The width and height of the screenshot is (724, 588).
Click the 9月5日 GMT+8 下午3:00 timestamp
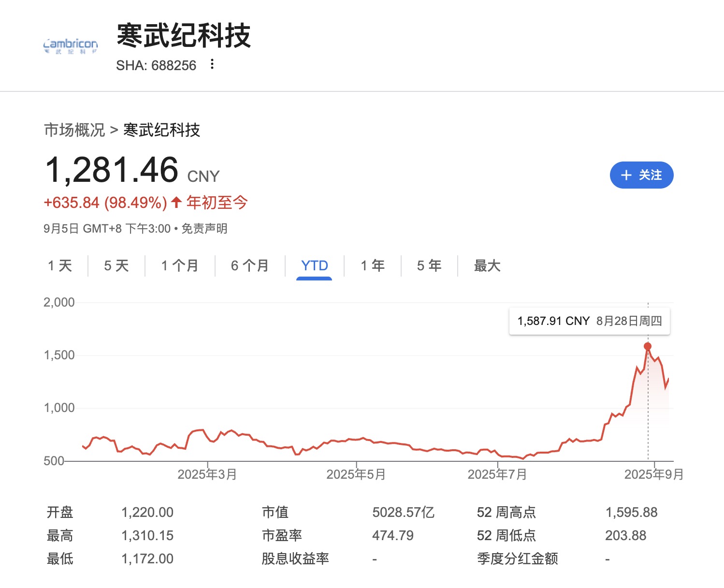tap(107, 229)
